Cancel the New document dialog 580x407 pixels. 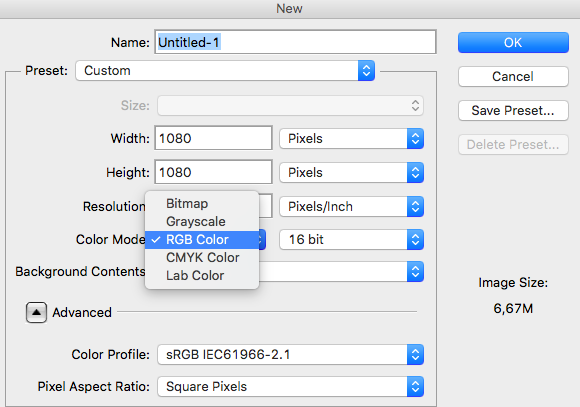point(513,77)
